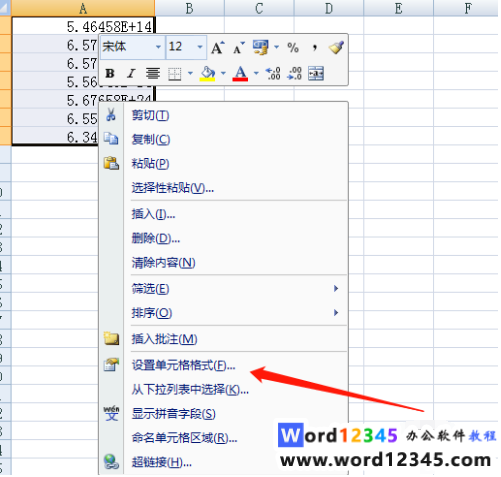The width and height of the screenshot is (501, 477).
Task: Select column D header
Action: coord(329,8)
